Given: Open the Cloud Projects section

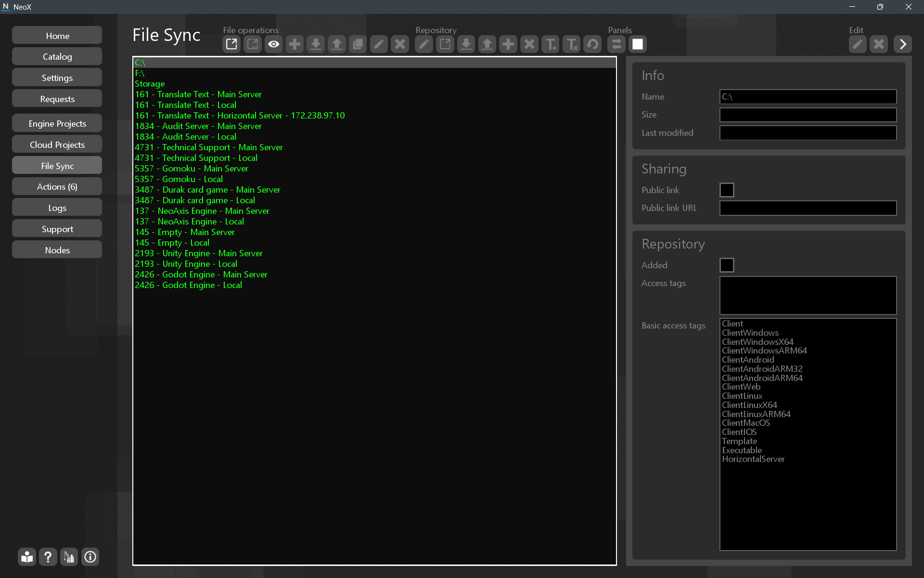Looking at the screenshot, I should (57, 145).
